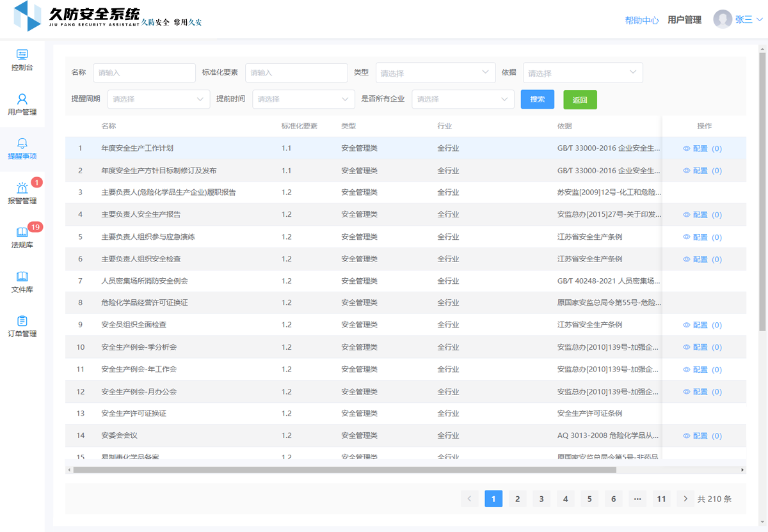Click the red badge 19 on 法规库

(x=36, y=227)
